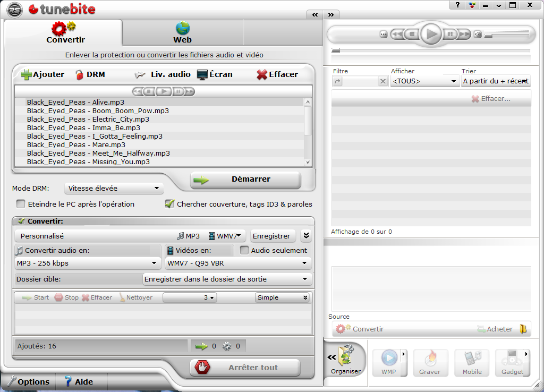Select Black_Eyed_Peas - Boom_Boom_Pow.mp3
544x392 pixels.
[98, 110]
